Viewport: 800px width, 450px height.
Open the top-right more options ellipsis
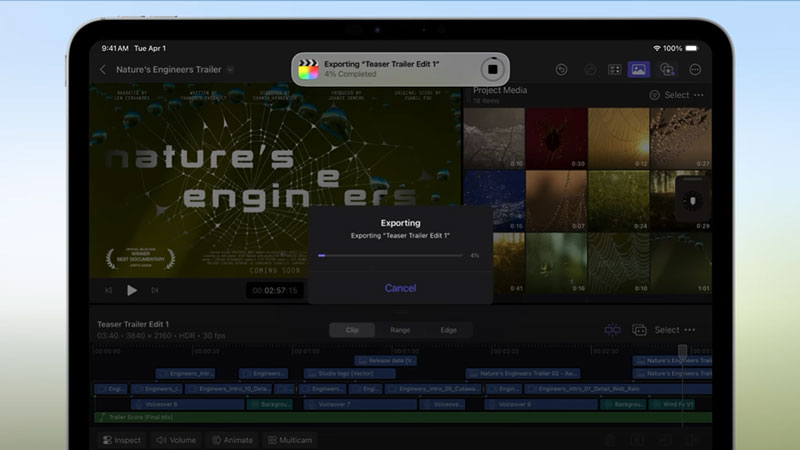[x=695, y=69]
